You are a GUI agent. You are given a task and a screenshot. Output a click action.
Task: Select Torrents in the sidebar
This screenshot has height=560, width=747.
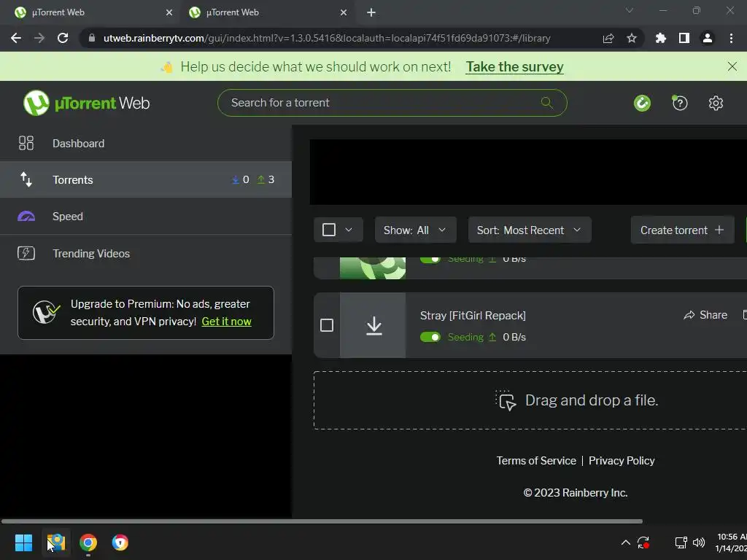[x=146, y=179]
